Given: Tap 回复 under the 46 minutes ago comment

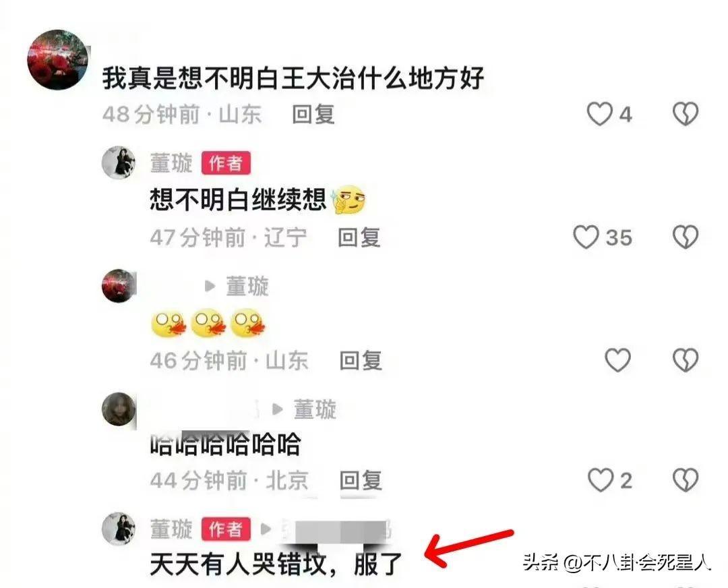Looking at the screenshot, I should point(361,360).
